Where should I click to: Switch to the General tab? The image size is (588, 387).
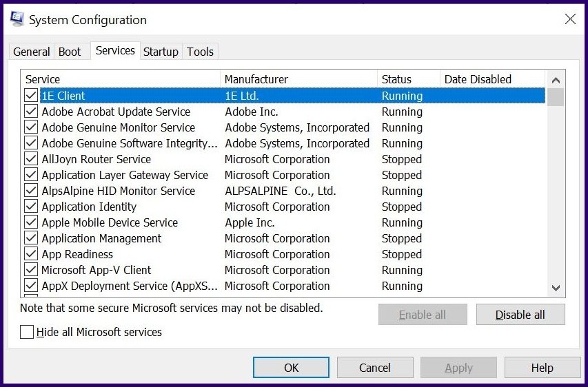tap(32, 52)
